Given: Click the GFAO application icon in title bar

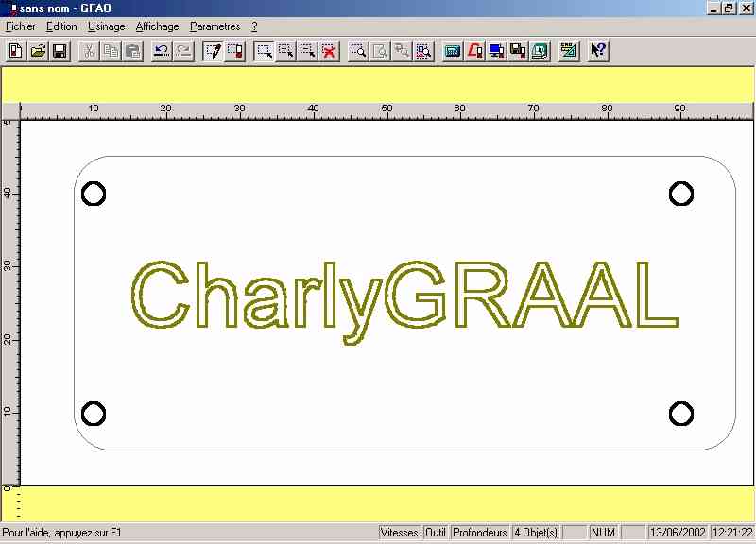Looking at the screenshot, I should point(13,8).
